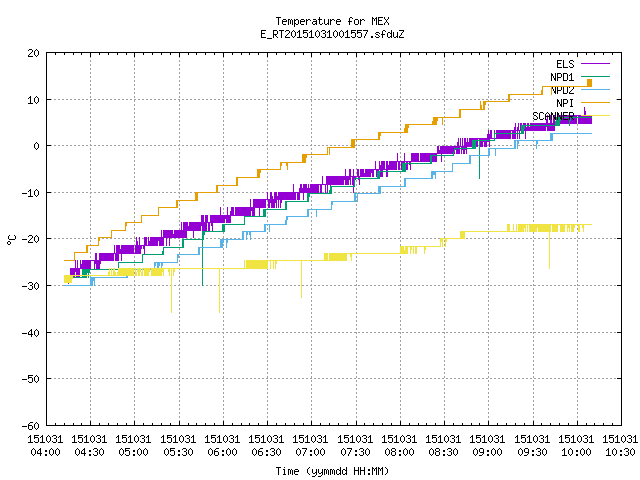Click the x-axis tick label 09:30
The image size is (640, 480).
tap(531, 452)
